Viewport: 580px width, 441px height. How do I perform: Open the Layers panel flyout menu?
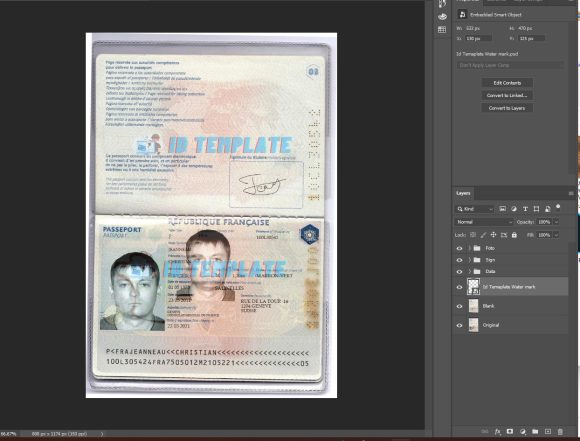(571, 193)
